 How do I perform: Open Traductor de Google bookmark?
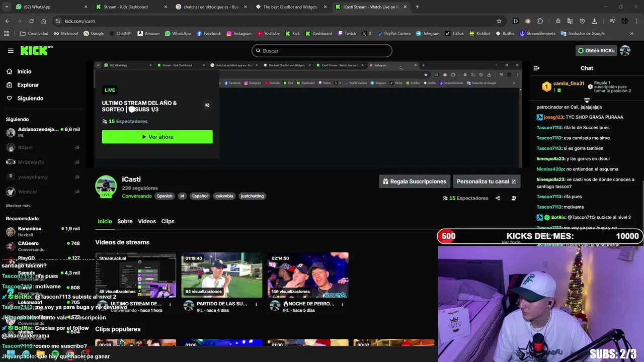click(583, 34)
